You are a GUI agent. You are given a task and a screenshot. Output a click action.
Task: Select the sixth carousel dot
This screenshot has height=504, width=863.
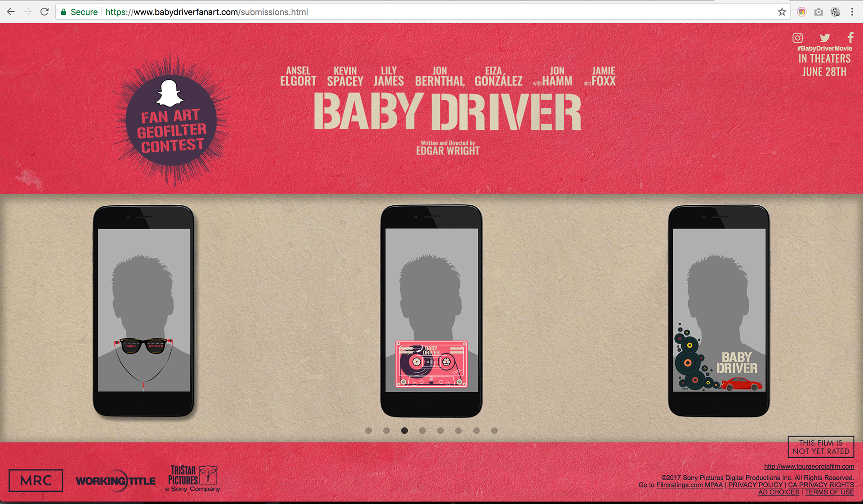click(x=458, y=431)
